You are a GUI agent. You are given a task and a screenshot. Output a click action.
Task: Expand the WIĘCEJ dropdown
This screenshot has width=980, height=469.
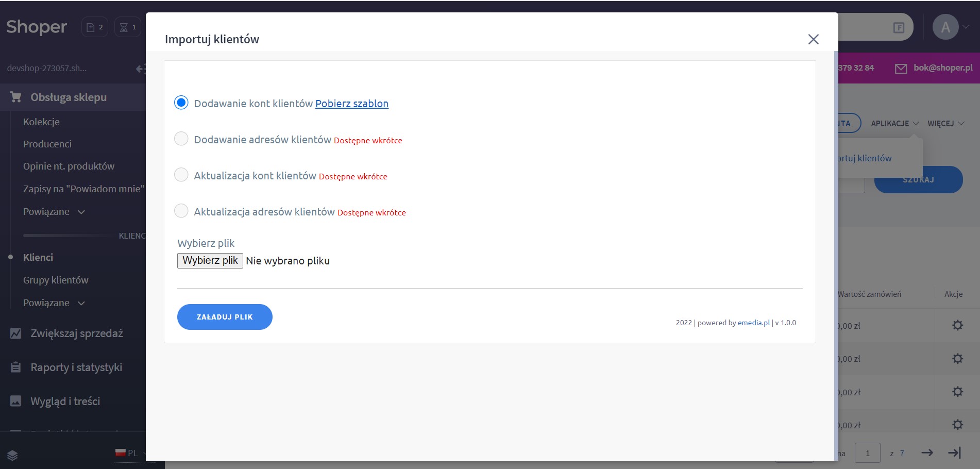(945, 124)
